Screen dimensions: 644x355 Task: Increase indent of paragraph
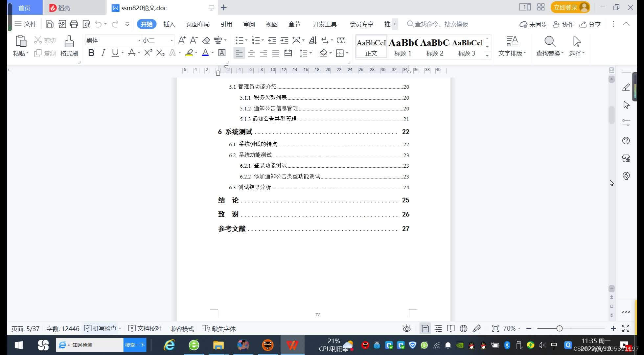(284, 40)
